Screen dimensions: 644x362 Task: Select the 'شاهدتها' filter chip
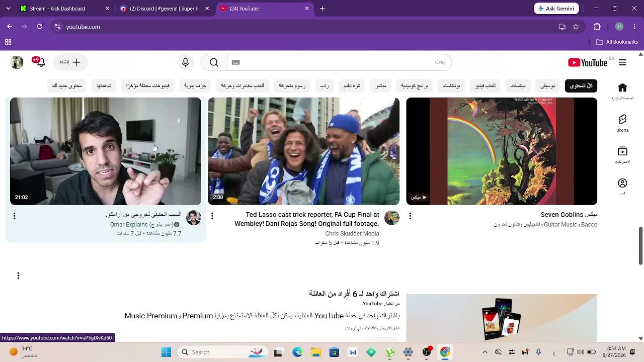pos(104,85)
